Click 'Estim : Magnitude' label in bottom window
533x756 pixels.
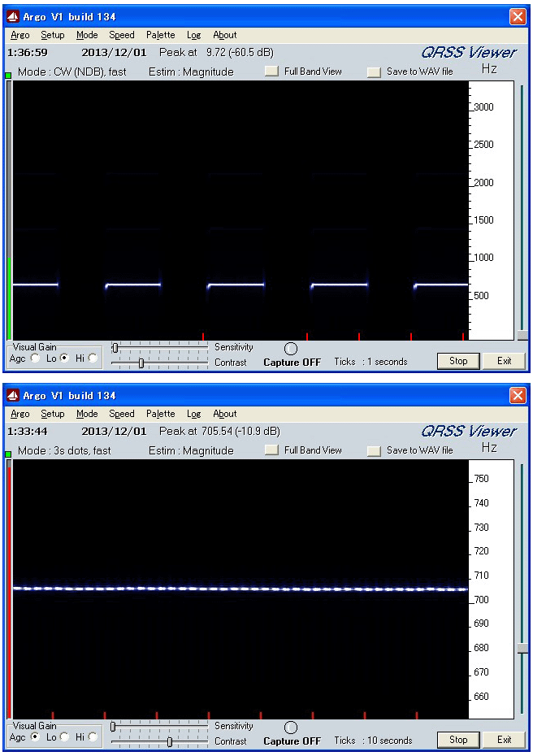click(191, 451)
